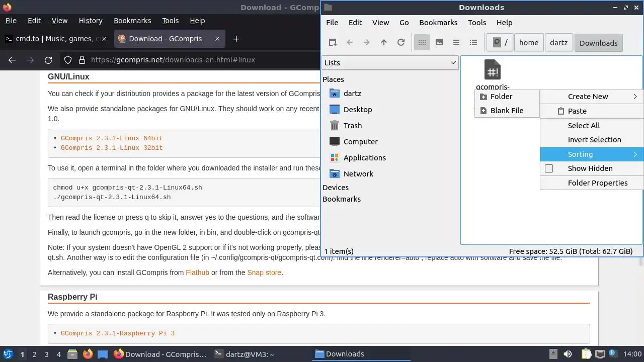
Task: Expand the Sorting submenu
Action: pyautogui.click(x=592, y=154)
